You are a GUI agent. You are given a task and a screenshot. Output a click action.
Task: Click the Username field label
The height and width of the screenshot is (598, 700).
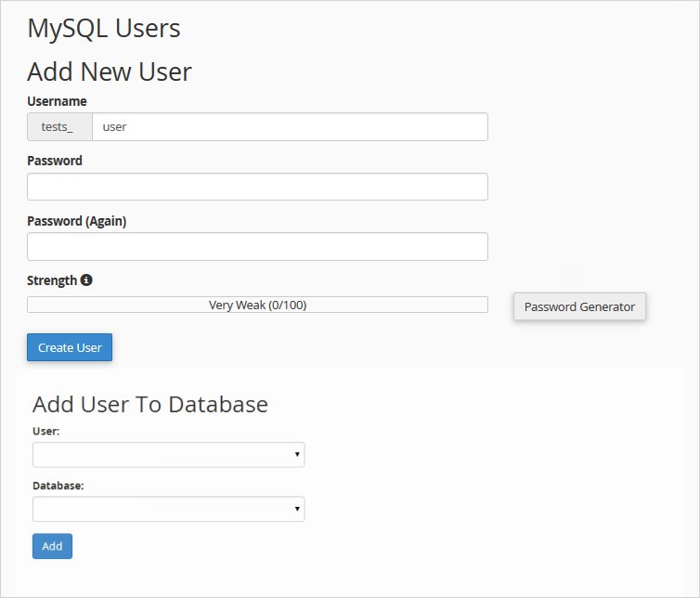point(57,101)
